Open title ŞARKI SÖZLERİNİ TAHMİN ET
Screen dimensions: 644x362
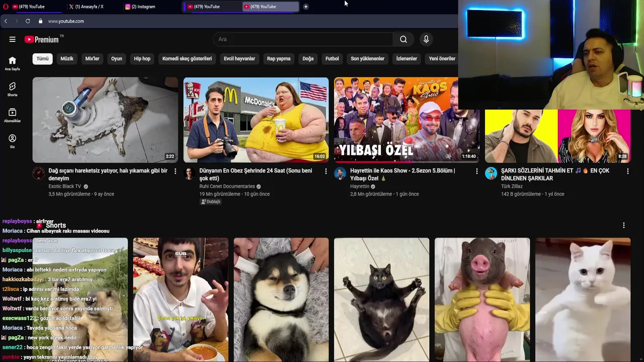(555, 174)
